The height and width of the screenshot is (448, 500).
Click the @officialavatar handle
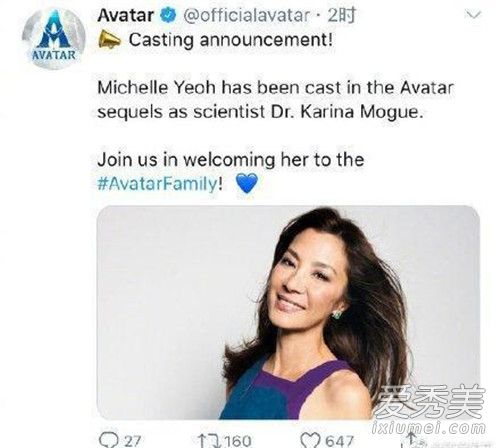click(x=246, y=16)
